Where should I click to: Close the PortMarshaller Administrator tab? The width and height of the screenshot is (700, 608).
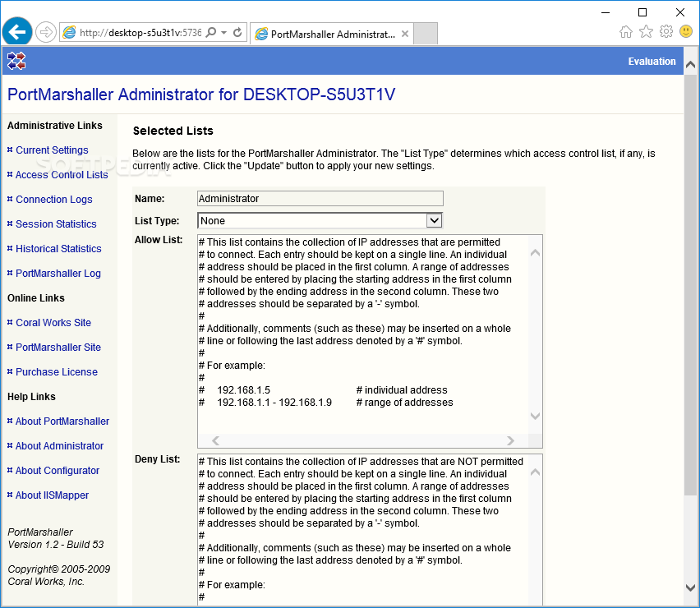[x=404, y=34]
